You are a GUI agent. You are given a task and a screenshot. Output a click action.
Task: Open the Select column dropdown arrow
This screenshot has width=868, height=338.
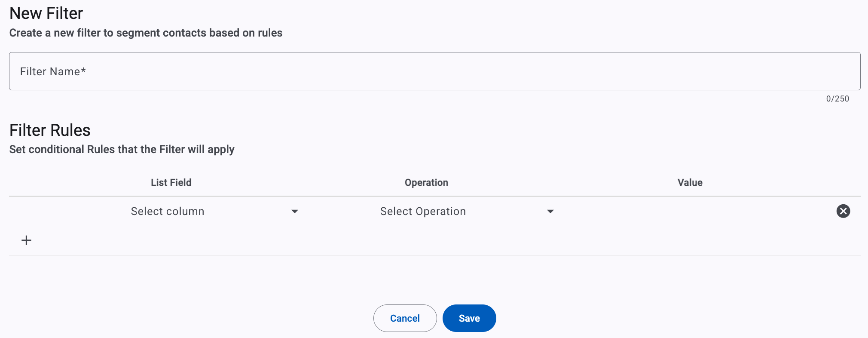(295, 211)
